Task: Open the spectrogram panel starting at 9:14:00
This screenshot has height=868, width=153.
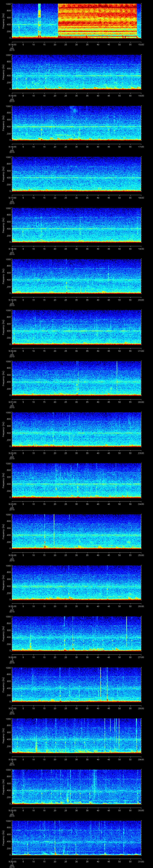Action: [76, 21]
